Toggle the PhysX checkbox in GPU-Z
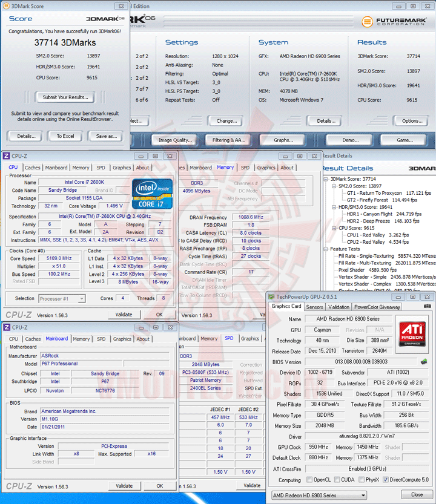Viewport: 436px width, 504px height. 362,480
